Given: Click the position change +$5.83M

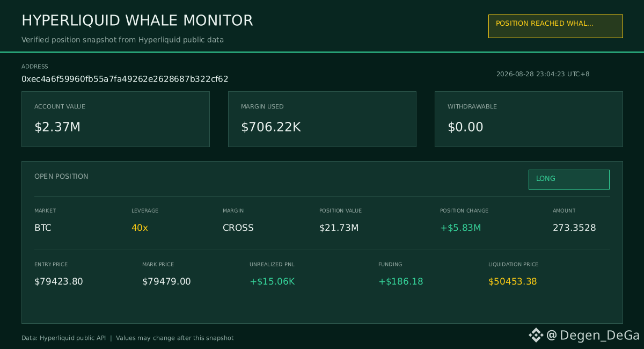Looking at the screenshot, I should (x=460, y=228).
